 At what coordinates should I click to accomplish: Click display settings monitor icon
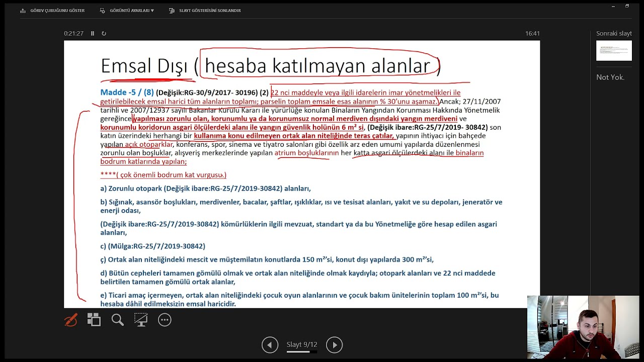103,11
